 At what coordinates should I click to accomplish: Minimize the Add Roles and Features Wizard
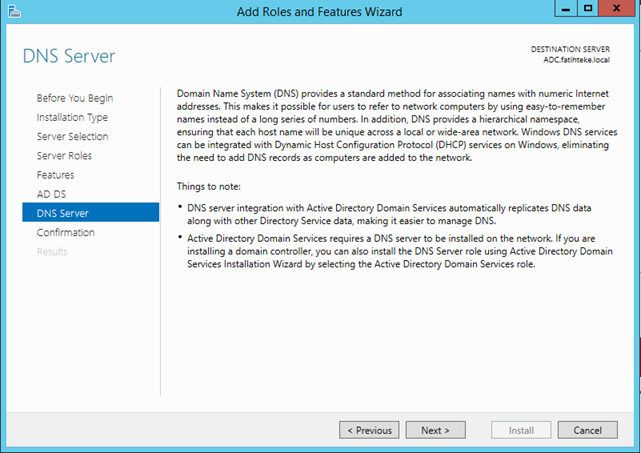click(566, 9)
